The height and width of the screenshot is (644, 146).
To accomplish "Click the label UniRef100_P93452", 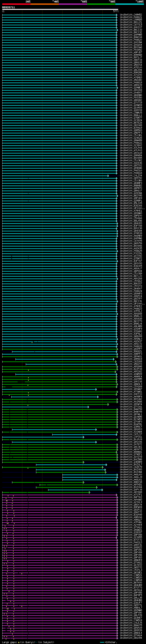I will tap(131, 50).
